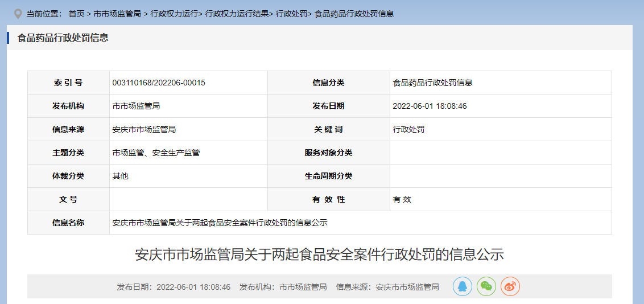Click the value 市场监管、安全生产监管
The image size is (644, 304).
[x=156, y=153]
